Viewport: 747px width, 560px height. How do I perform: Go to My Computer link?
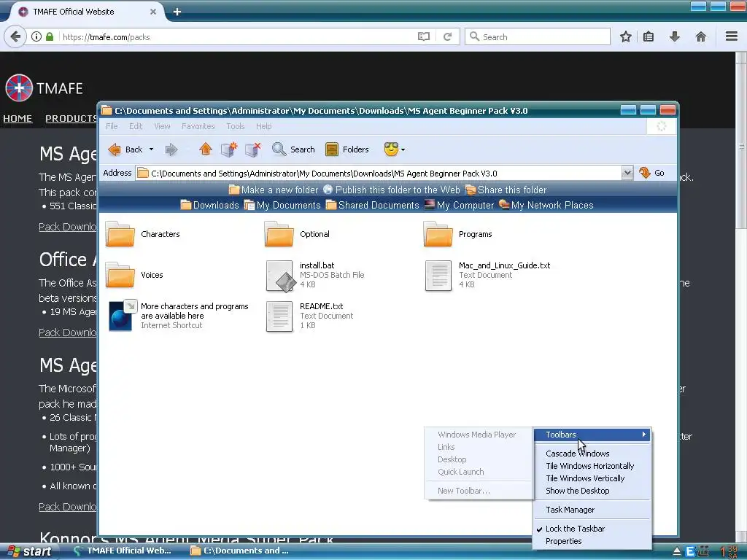tap(460, 205)
